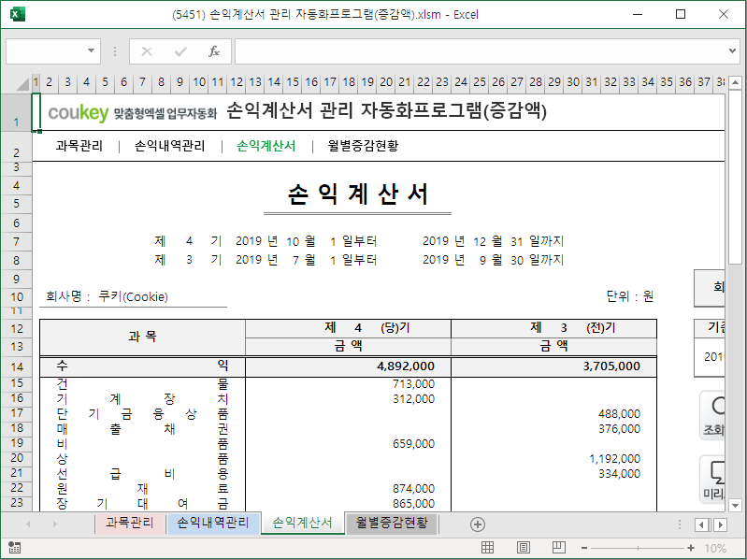
Task: Go to previous sheet tab arrow
Action: point(28,524)
